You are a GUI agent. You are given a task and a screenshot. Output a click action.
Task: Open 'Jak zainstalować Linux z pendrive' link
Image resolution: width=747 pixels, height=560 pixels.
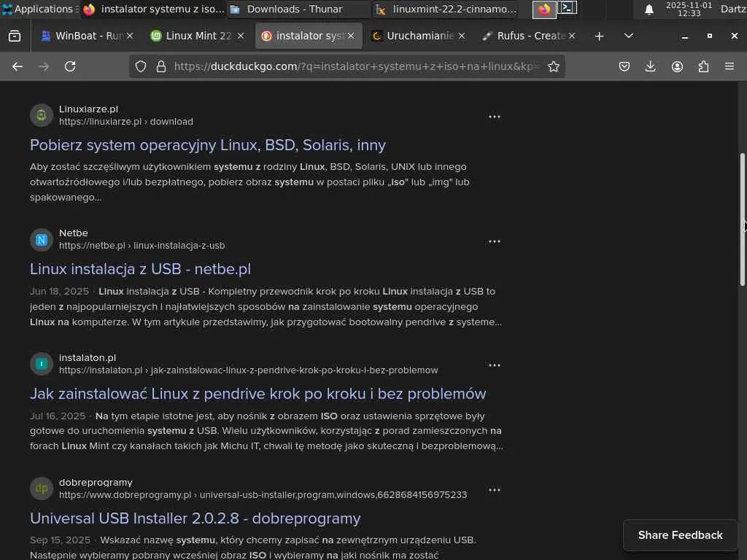tap(258, 394)
